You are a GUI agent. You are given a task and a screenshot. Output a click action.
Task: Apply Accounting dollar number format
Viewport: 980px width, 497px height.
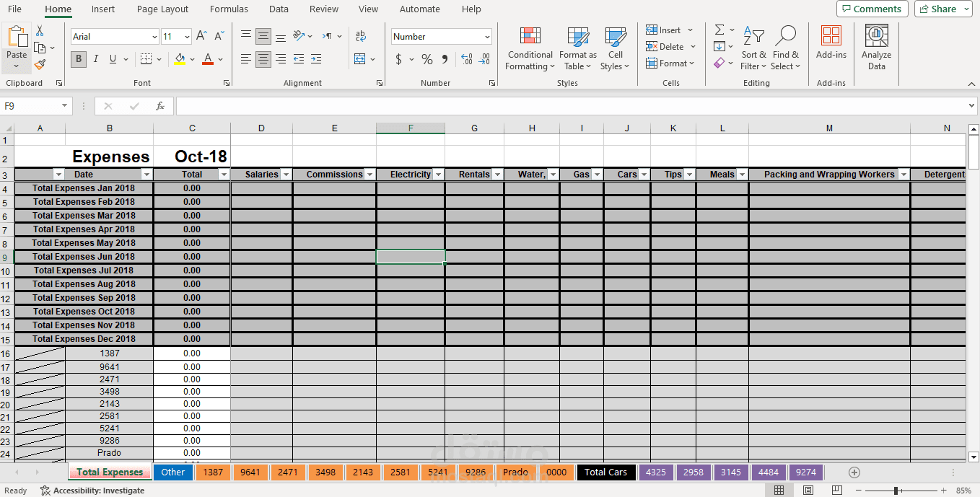pos(398,59)
